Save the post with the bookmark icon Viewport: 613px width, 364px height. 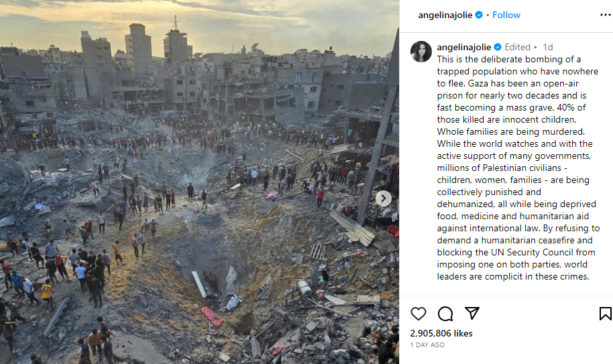point(605,314)
